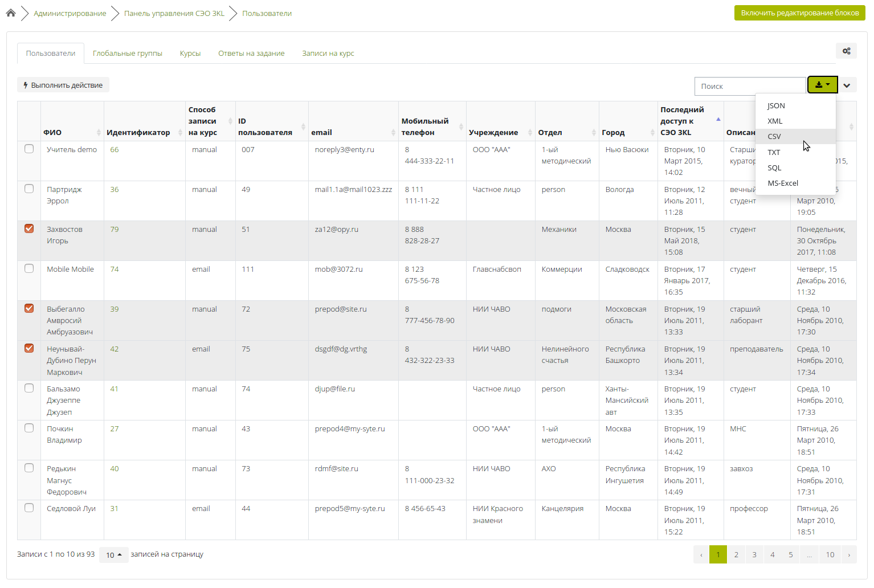Open Панель управления СЭО 3KL breadcrumb

174,13
